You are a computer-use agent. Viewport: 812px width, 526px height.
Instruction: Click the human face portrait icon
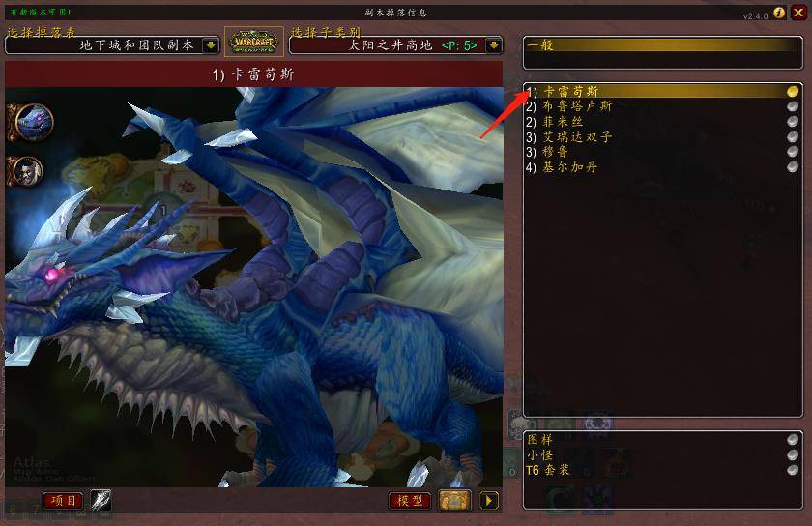click(26, 171)
